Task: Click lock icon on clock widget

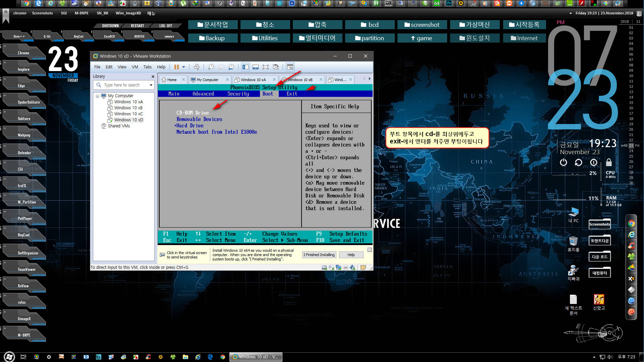Action: click(x=609, y=163)
